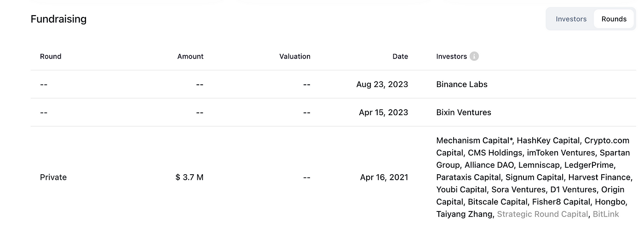Click the Investors info icon
Image resolution: width=644 pixels, height=235 pixels.
[474, 56]
